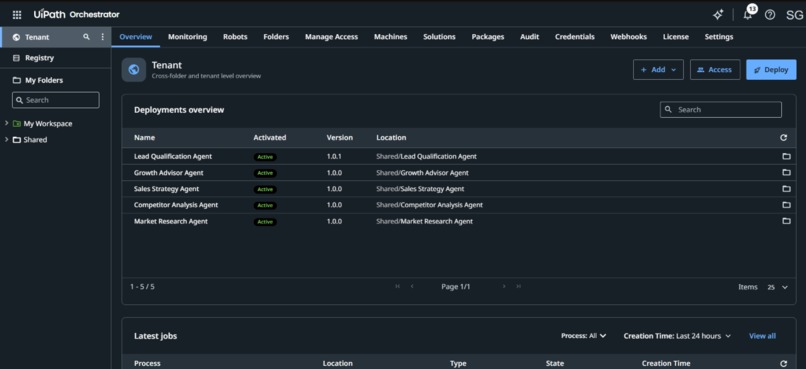
Task: Open folder for Market Research Agent row
Action: pyautogui.click(x=786, y=221)
